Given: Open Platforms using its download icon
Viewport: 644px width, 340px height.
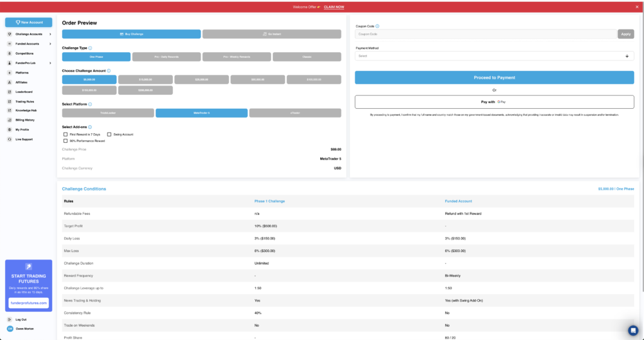Looking at the screenshot, I should click(x=9, y=73).
